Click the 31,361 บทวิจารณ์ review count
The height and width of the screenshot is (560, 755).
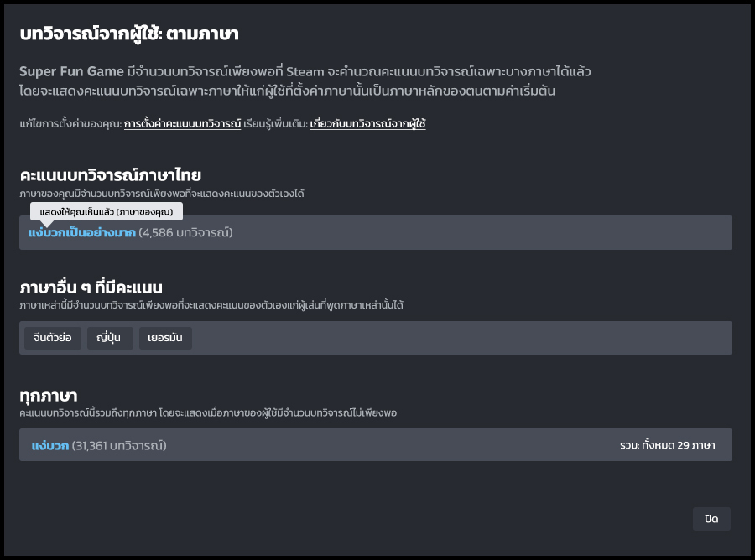coord(119,445)
